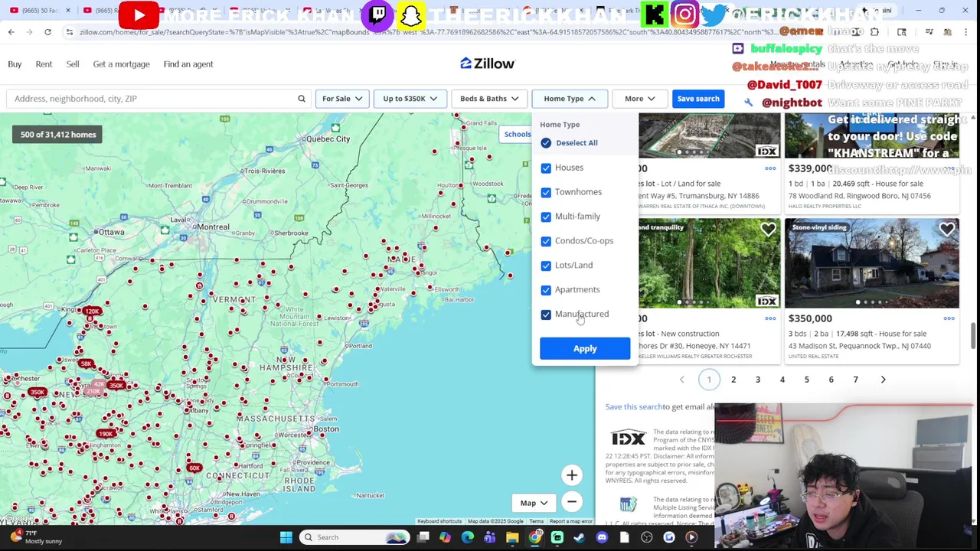Open the Windows Start menu

coord(286,537)
